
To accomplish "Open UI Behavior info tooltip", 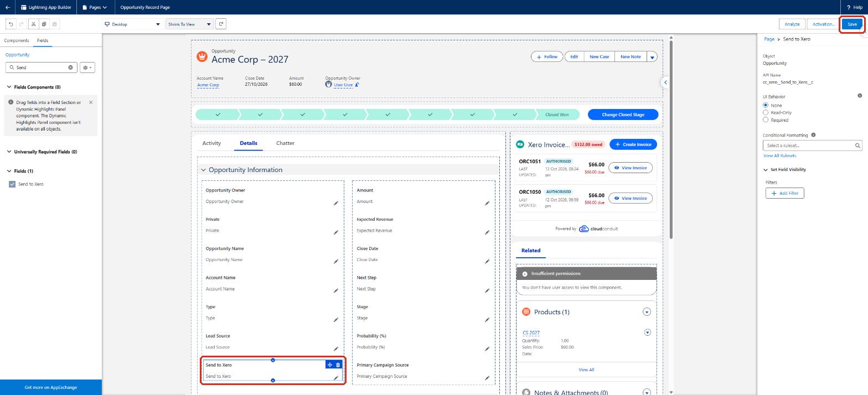I will (860, 96).
